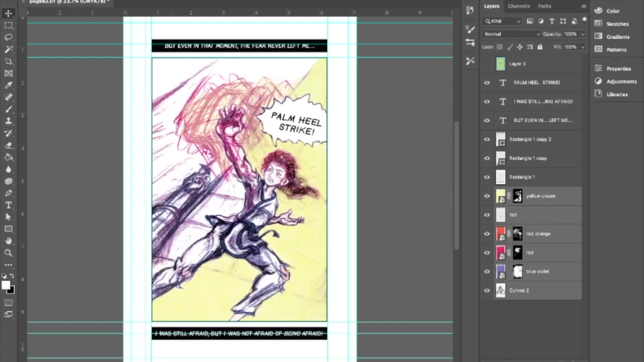Hide the red orange layer
Viewport: 644px width, 362px height.
click(x=487, y=234)
